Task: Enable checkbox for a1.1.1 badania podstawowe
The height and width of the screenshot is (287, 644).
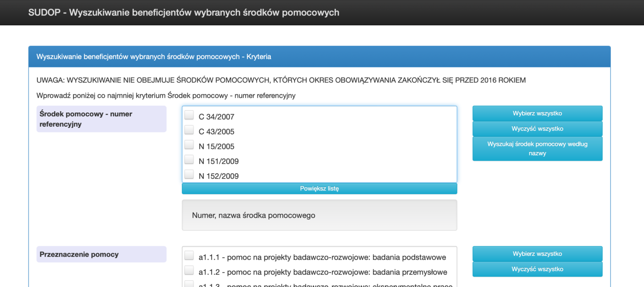Action: (x=189, y=255)
